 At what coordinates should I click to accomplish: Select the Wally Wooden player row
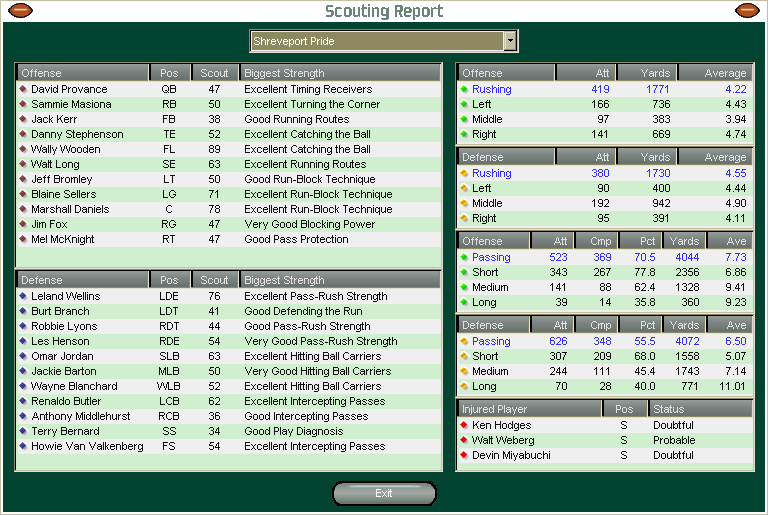tap(228, 150)
